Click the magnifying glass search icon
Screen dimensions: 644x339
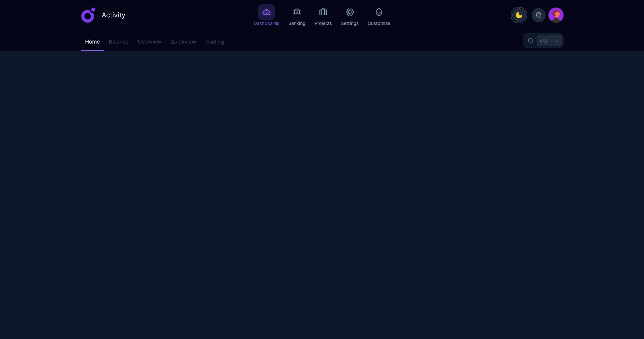click(x=530, y=41)
